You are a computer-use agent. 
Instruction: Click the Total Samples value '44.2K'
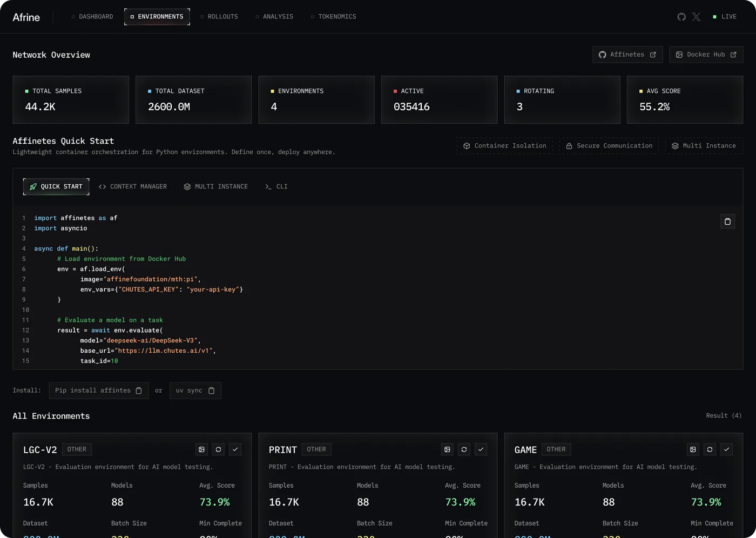click(40, 107)
